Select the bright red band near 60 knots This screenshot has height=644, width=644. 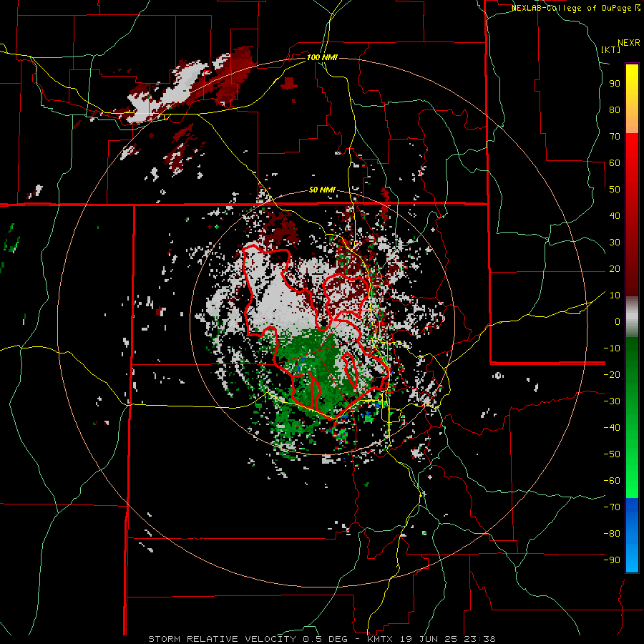(632, 154)
